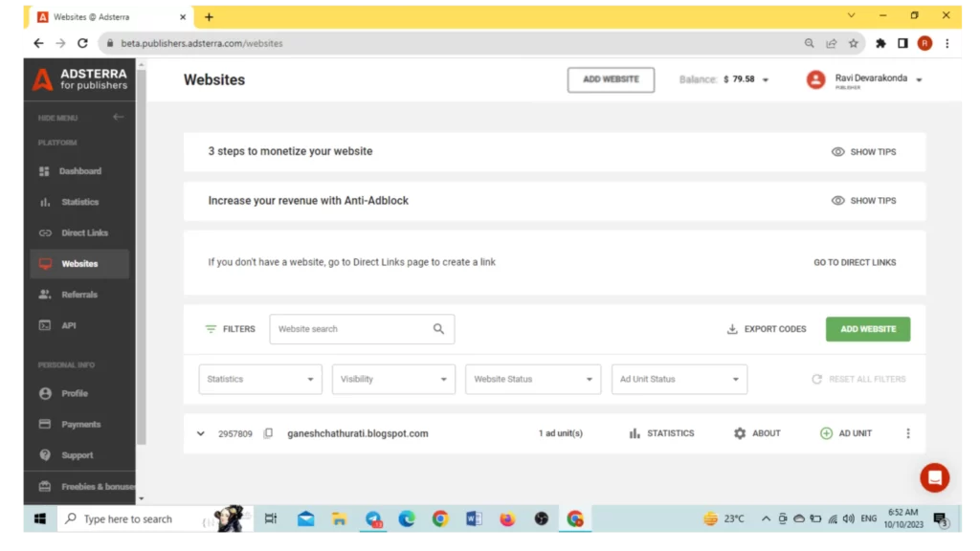Open Microsoft Edge from the taskbar
Image resolution: width=980 pixels, height=551 pixels.
coord(407,519)
